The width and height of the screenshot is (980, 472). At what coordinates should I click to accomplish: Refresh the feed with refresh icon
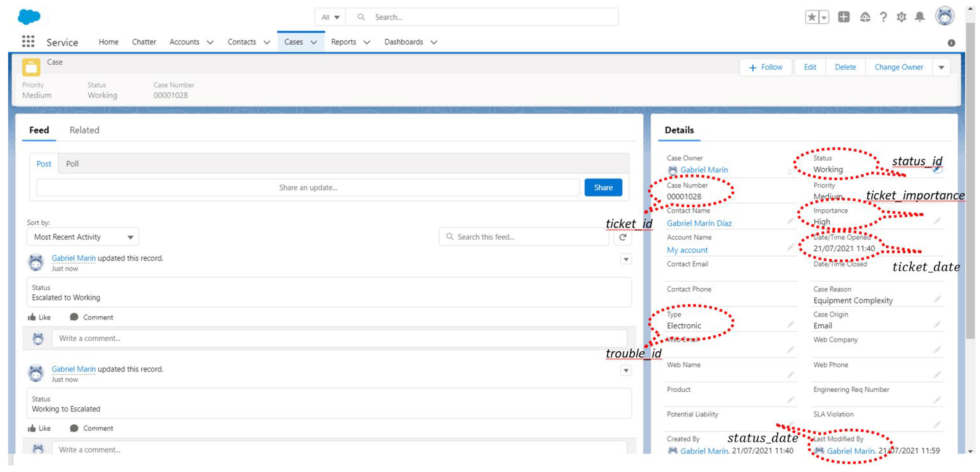coord(622,237)
